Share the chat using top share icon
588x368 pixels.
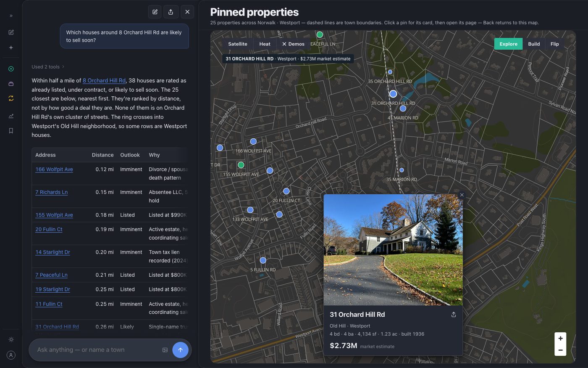pos(171,12)
